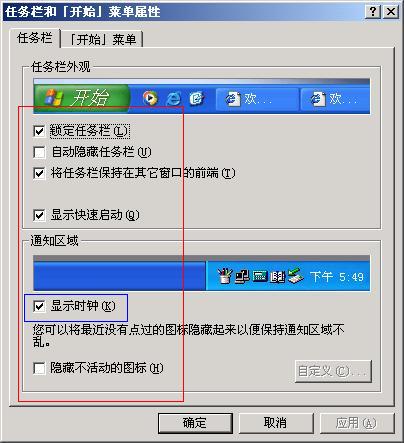Uncheck 显示时钟 checkbox
This screenshot has height=443, width=404.
coord(39,306)
